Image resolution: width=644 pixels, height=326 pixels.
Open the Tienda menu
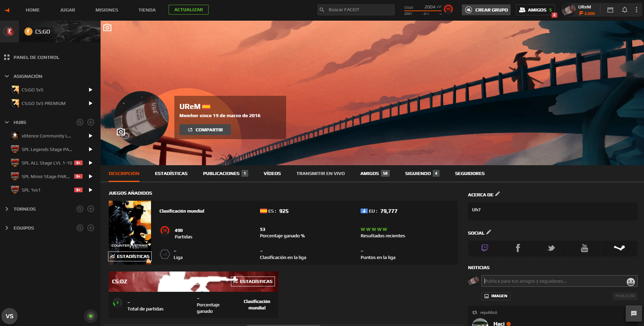(x=147, y=10)
